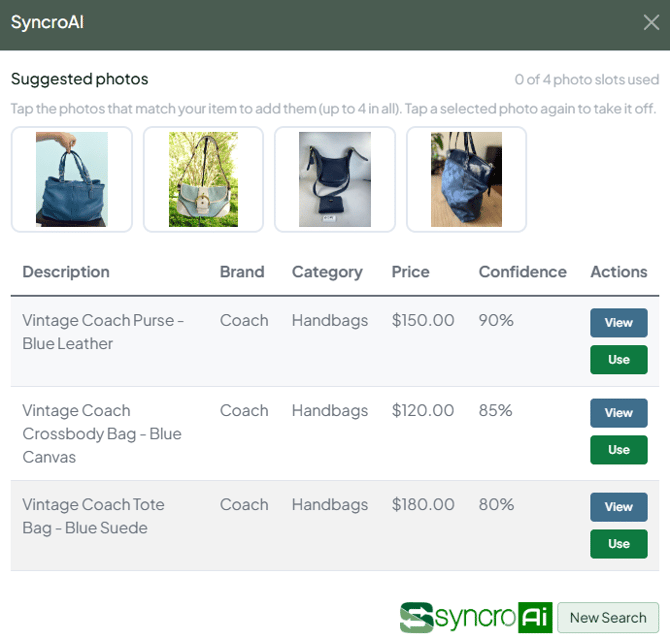Viewport: 670px width, 640px height.
Task: View the Vintage Coach Purse Blue Leather listing
Action: [x=619, y=323]
